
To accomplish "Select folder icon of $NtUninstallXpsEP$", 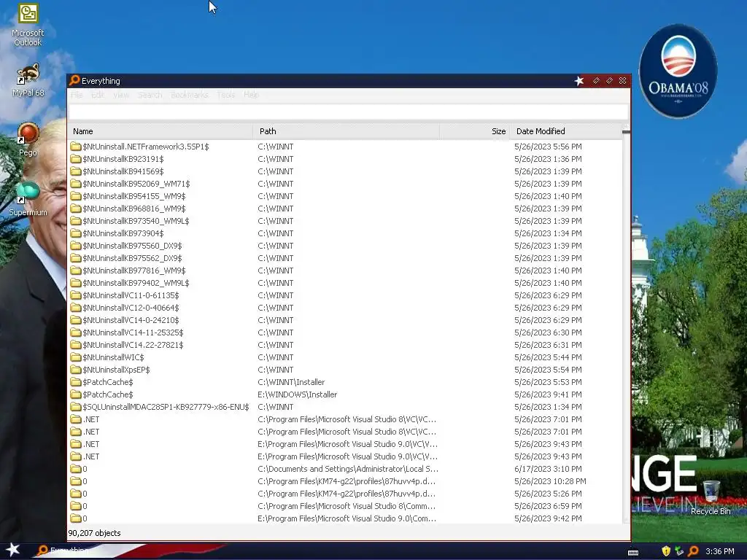I will click(76, 370).
